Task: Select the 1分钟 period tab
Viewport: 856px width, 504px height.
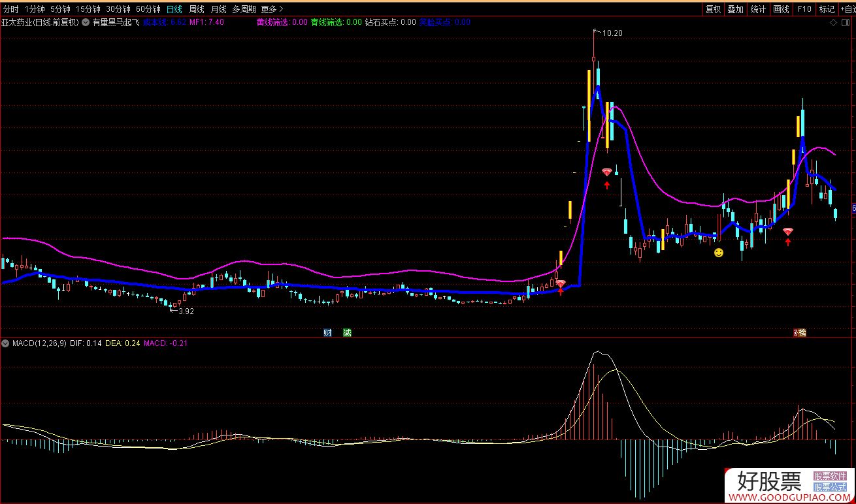Action: (x=34, y=9)
